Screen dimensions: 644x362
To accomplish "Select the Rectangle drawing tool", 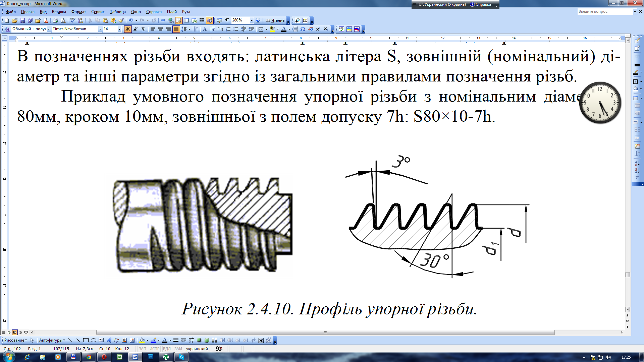I will tap(86, 340).
